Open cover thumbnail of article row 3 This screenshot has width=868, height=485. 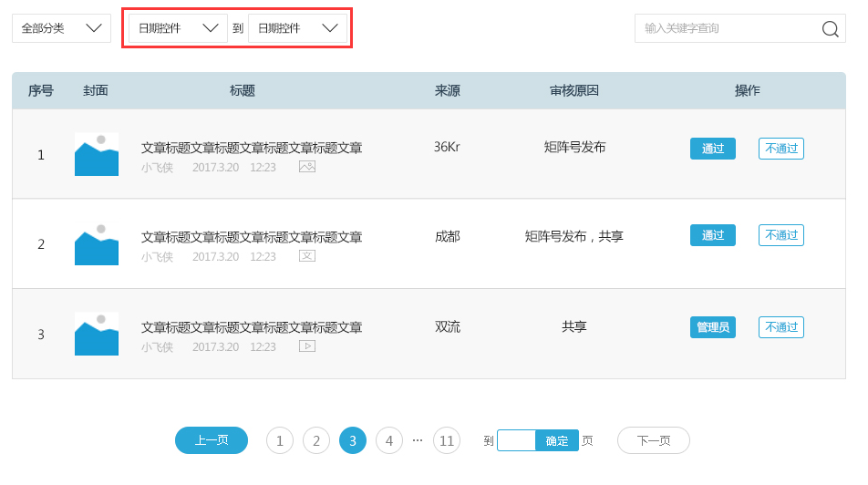click(97, 334)
